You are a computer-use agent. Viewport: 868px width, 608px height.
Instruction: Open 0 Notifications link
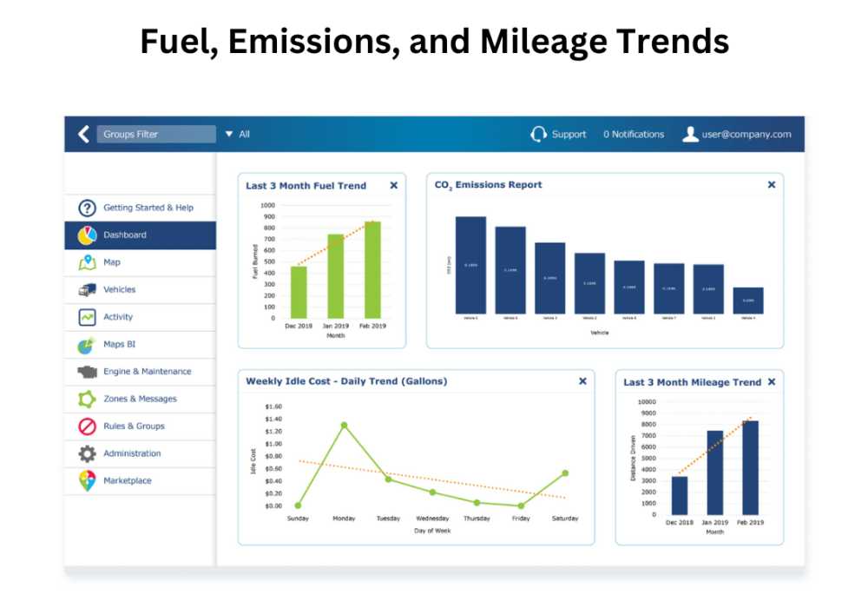pyautogui.click(x=634, y=135)
